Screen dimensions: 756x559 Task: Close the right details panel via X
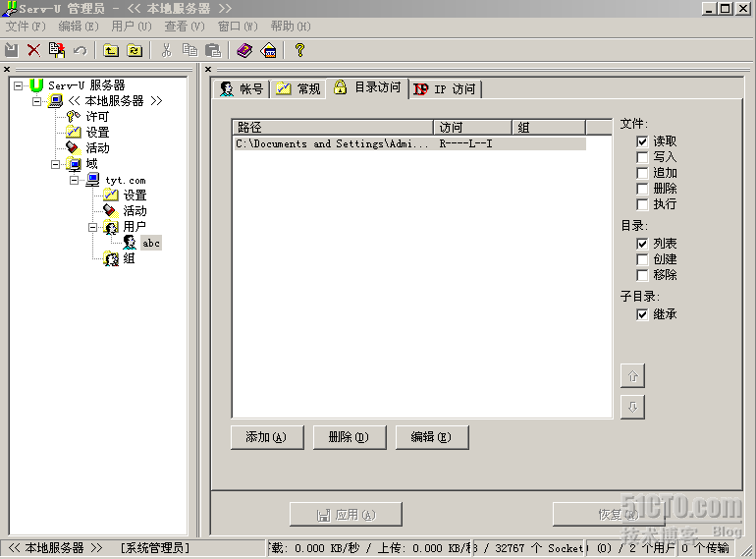coord(208,70)
